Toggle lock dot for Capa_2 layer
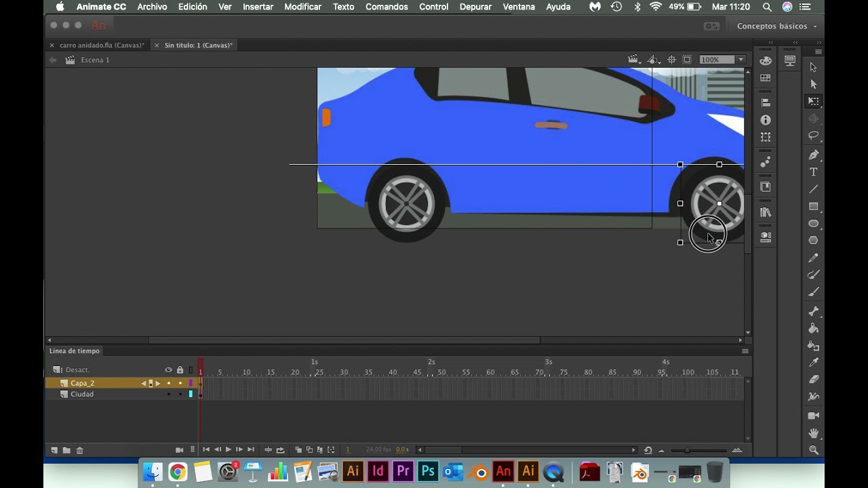The image size is (868, 488). (180, 384)
